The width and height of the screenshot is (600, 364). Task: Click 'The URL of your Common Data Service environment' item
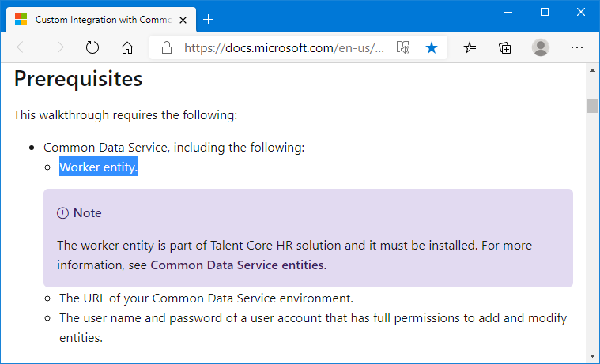tap(206, 298)
